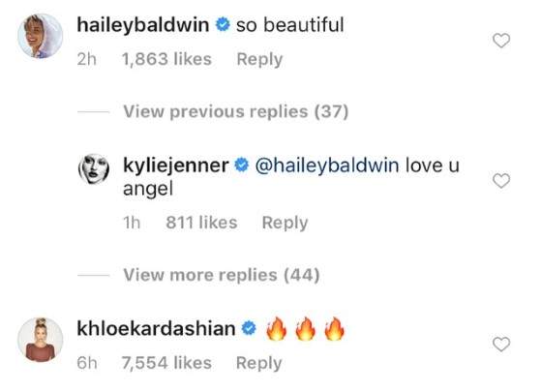This screenshot has height=392, width=542.
Task: Reply to kyliejenner's comment
Action: (x=285, y=223)
